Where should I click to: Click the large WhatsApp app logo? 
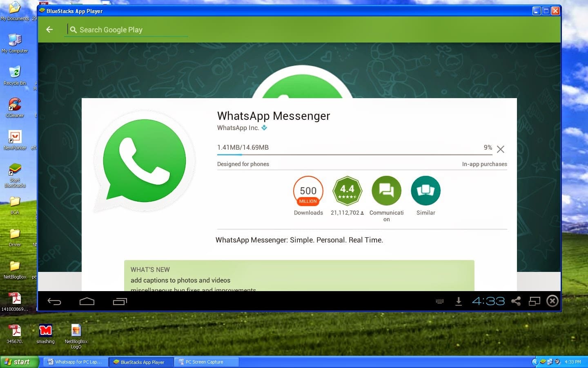pos(145,161)
